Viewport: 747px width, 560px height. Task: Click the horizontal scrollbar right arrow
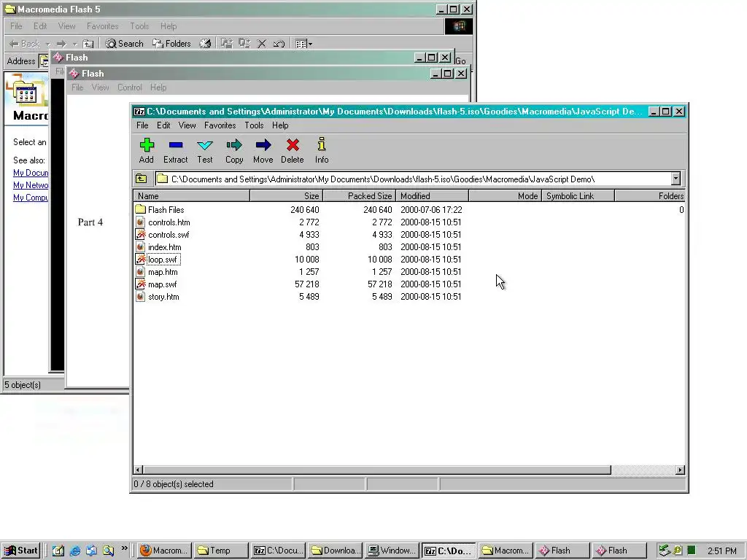pos(681,470)
